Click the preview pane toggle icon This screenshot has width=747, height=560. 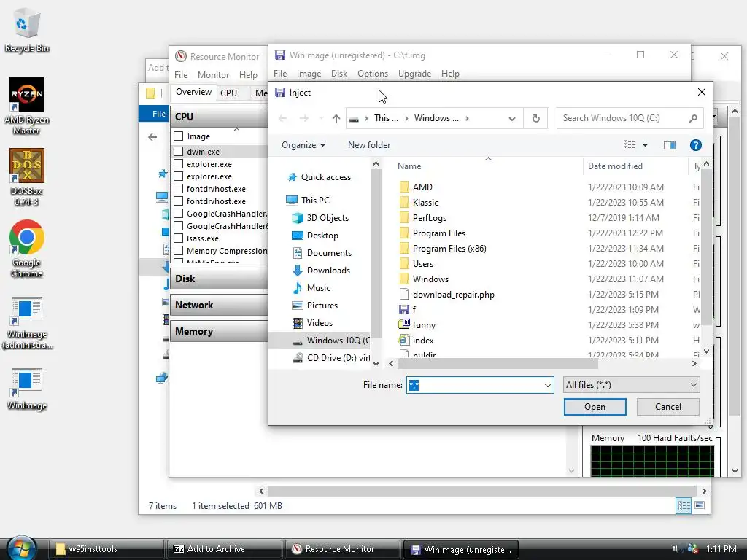point(670,145)
